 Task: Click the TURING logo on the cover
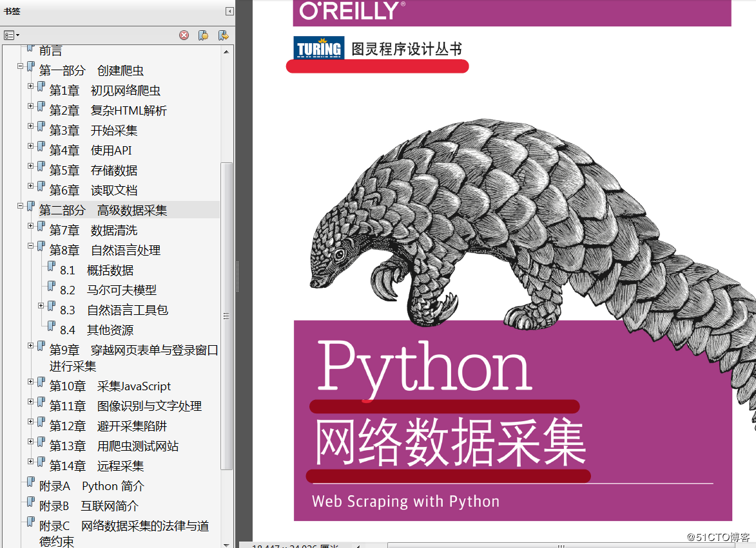(x=318, y=48)
